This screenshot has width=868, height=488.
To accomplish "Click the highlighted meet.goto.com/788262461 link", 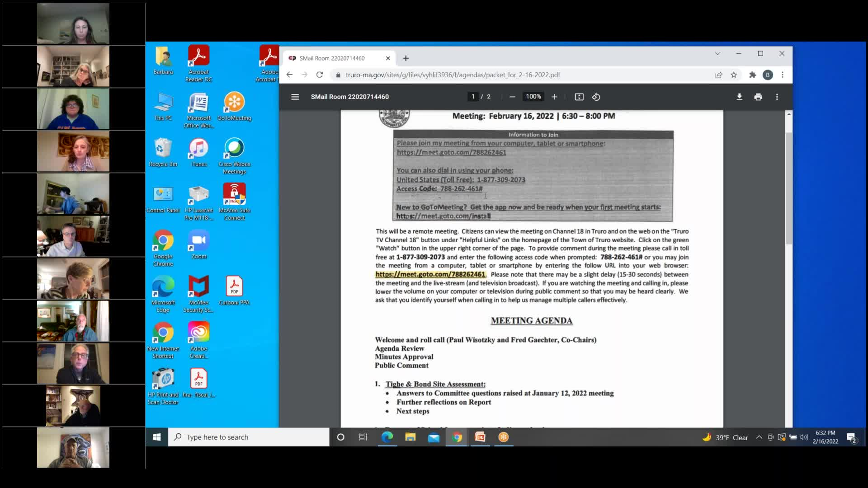I will coord(430,274).
